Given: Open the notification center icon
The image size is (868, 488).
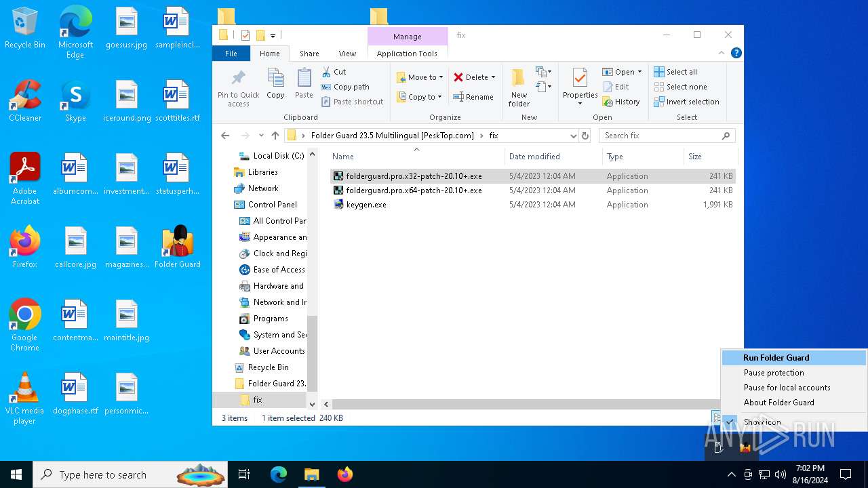Looking at the screenshot, I should coord(846,474).
